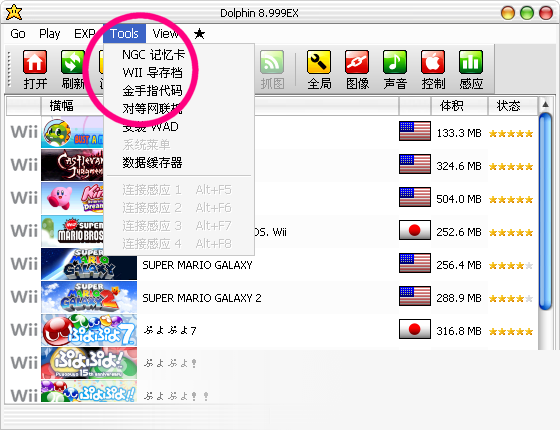Select Super Mario Galaxy banner thumbnail
Viewport: 560px width, 430px height.
(89, 264)
